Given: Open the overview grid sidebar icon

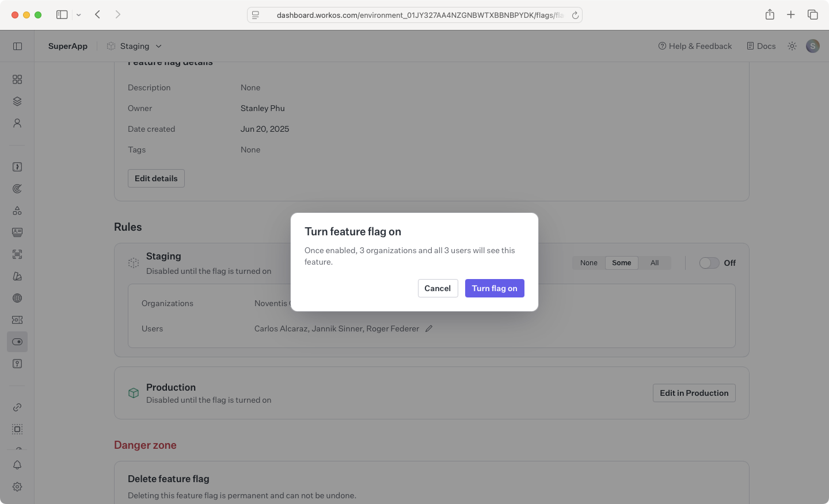Looking at the screenshot, I should [x=17, y=79].
